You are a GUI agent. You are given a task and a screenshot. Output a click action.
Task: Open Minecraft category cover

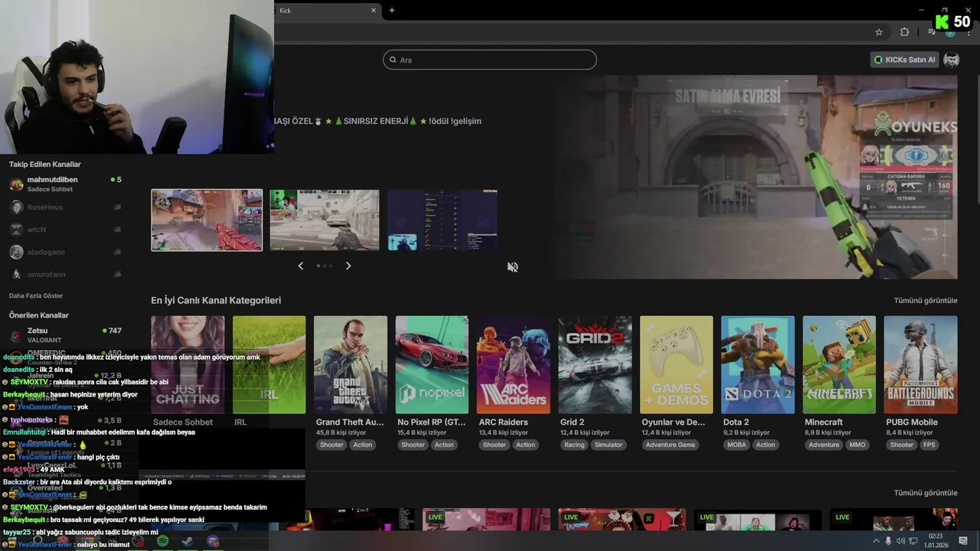click(839, 365)
